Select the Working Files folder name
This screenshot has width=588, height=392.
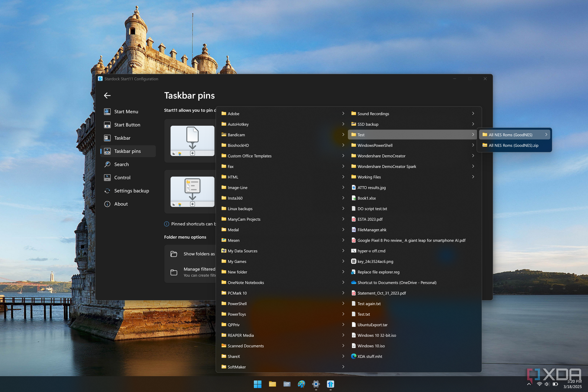[369, 177]
